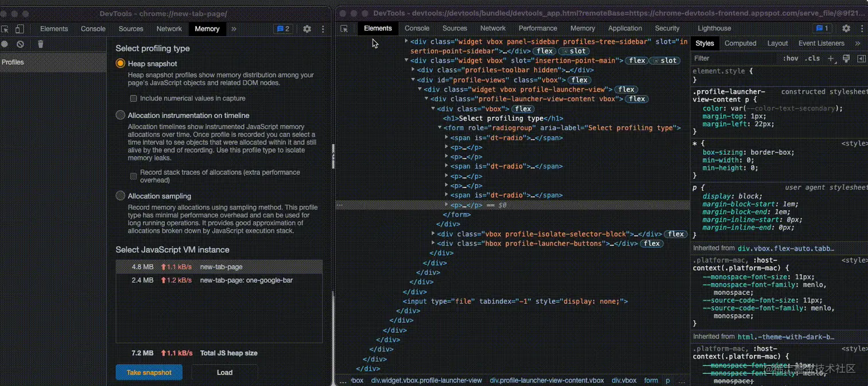The image size is (868, 386).
Task: Click flex badge next to profile-views div
Action: pyautogui.click(x=580, y=80)
